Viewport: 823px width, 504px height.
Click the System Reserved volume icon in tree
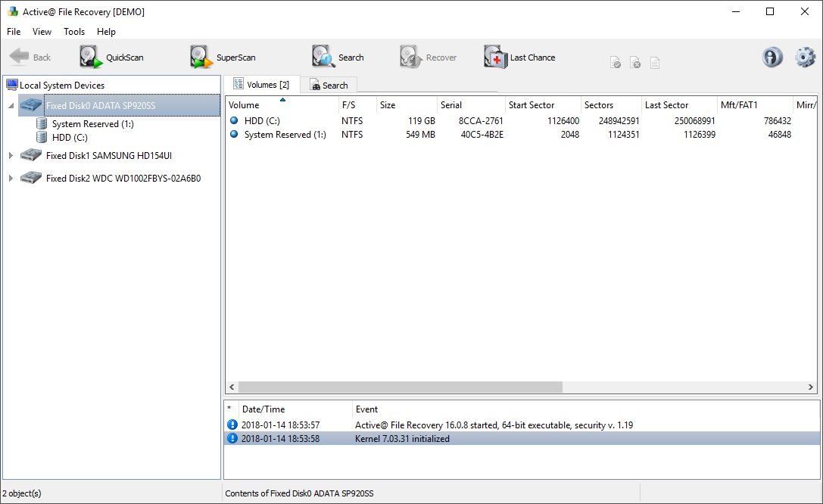pos(42,124)
